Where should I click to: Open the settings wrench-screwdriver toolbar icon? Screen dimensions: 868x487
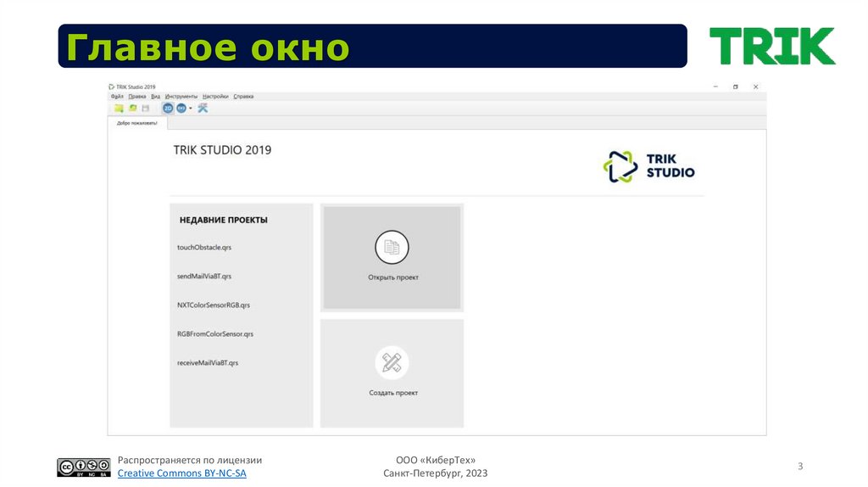pos(203,108)
